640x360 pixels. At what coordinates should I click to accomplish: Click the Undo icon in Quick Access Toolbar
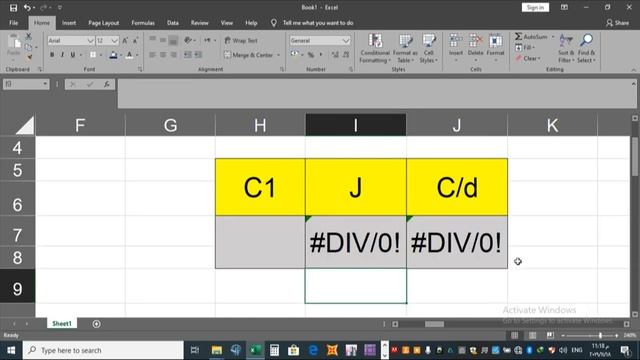[27, 7]
